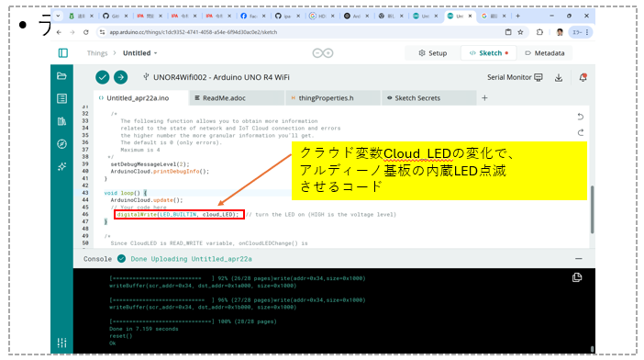Verify sketch with checkmark button
644x360 pixels.
102,77
